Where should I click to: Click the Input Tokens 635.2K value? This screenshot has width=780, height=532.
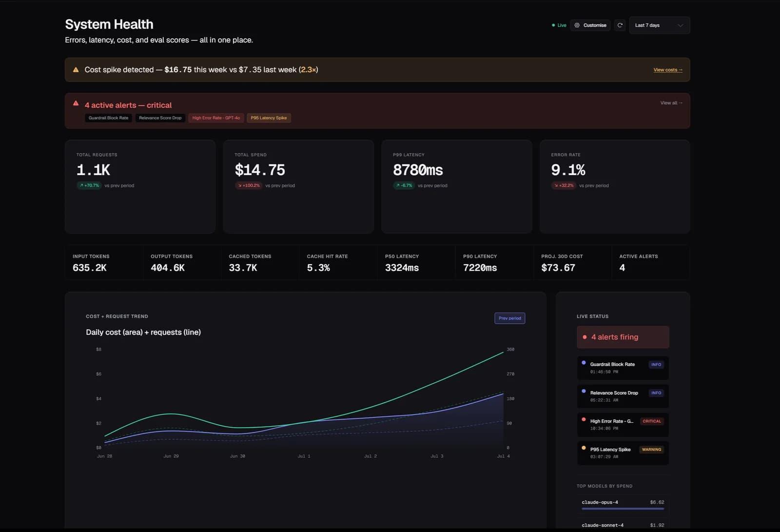[x=90, y=268]
